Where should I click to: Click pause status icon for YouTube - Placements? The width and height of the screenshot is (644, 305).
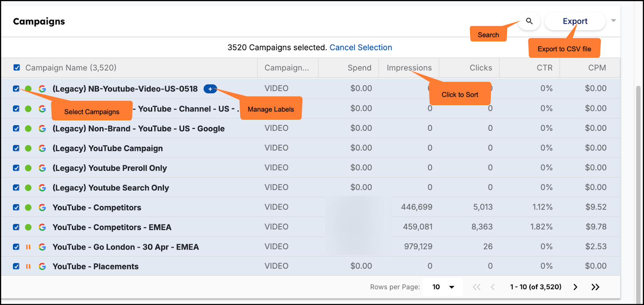pos(28,266)
